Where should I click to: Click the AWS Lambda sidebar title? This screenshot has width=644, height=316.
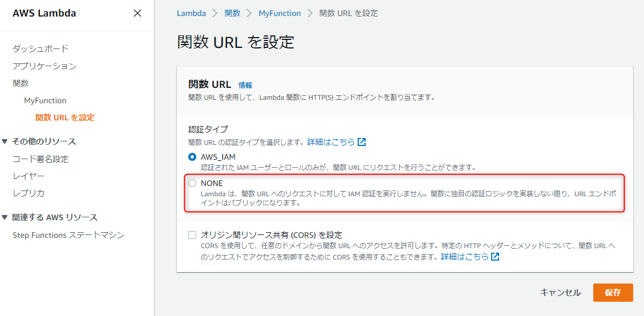tap(44, 13)
